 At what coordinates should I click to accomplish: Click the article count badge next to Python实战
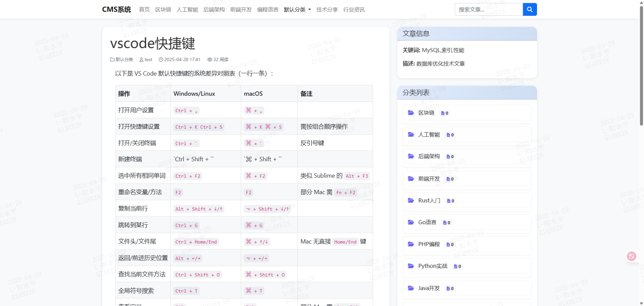[458, 267]
